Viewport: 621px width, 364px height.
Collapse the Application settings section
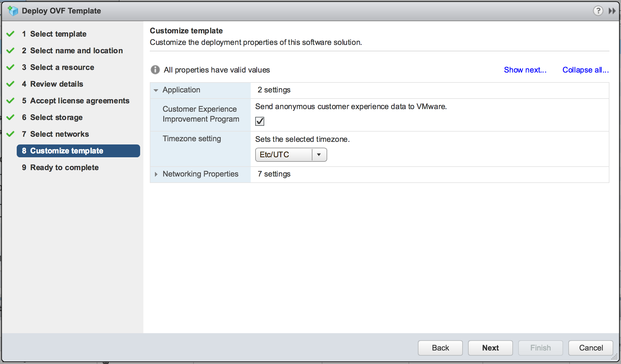[156, 90]
